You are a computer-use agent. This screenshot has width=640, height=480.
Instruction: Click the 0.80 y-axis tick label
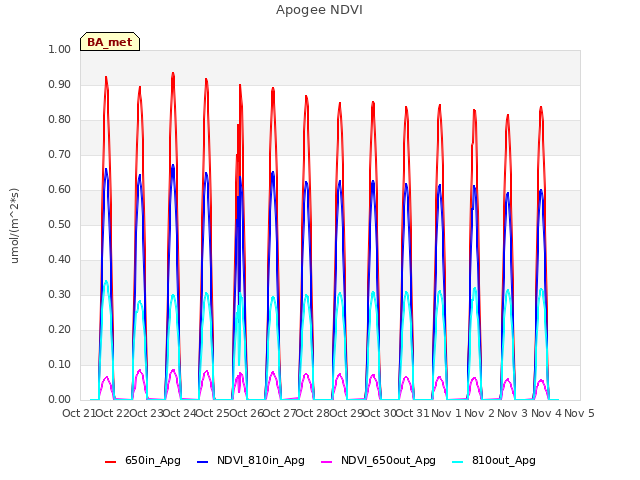60,120
